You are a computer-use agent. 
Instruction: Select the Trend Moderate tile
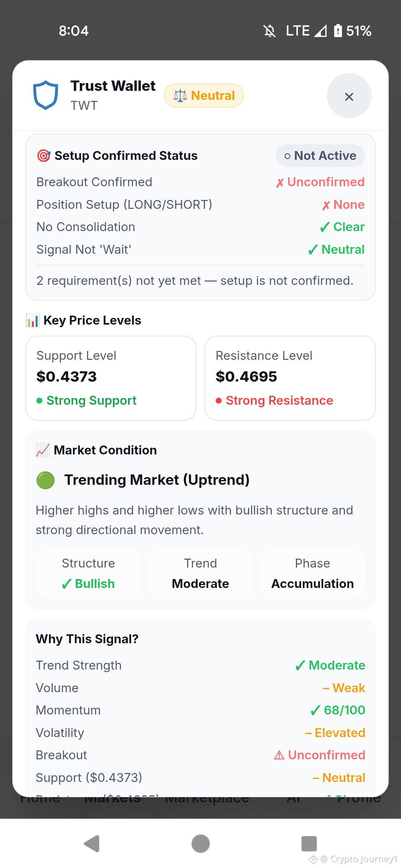(200, 573)
